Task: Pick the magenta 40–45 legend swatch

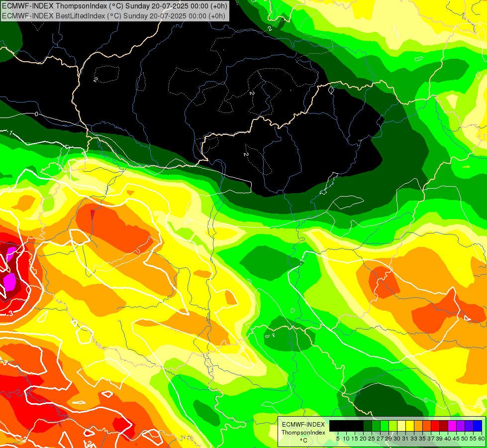Action: point(452,426)
